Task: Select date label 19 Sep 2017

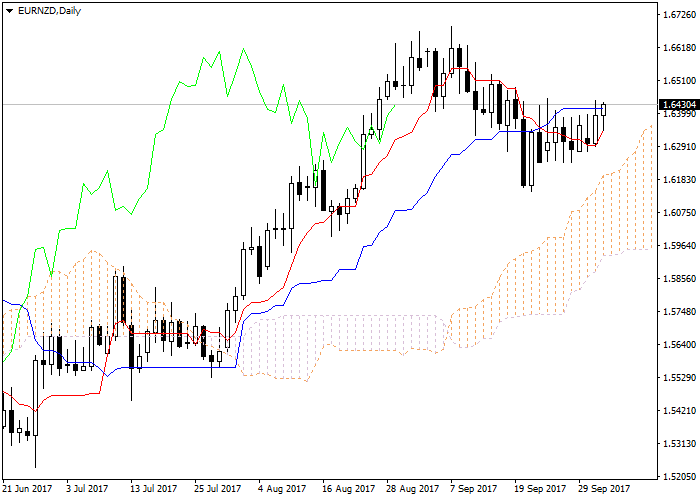Action: pos(540,489)
